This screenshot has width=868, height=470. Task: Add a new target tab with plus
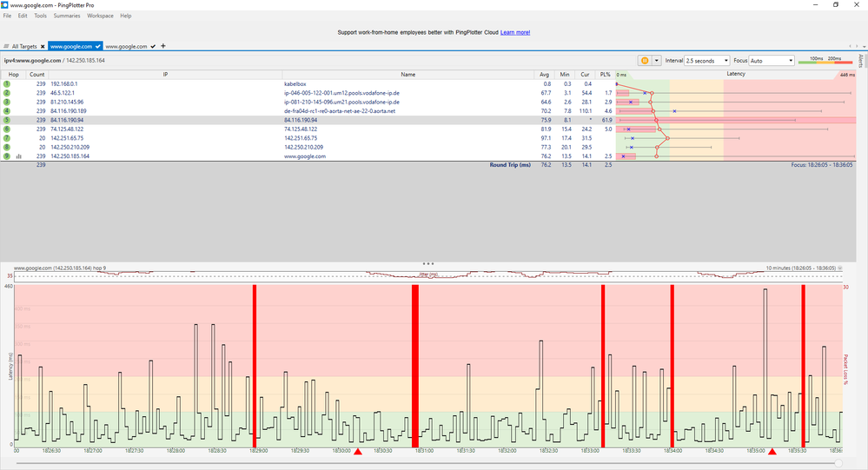162,46
